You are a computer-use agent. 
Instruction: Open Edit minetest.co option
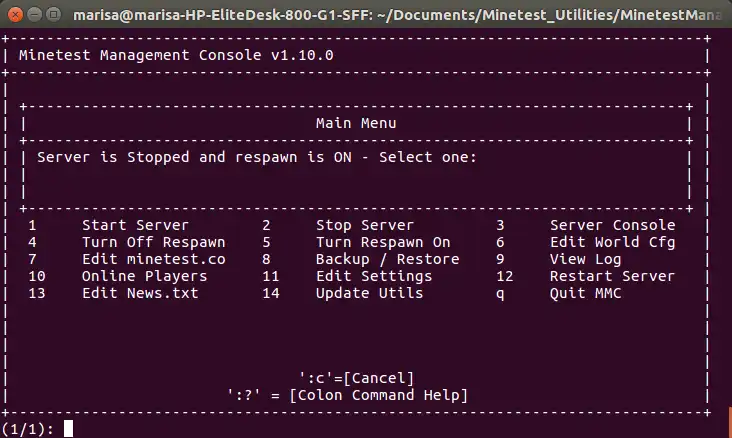point(154,259)
